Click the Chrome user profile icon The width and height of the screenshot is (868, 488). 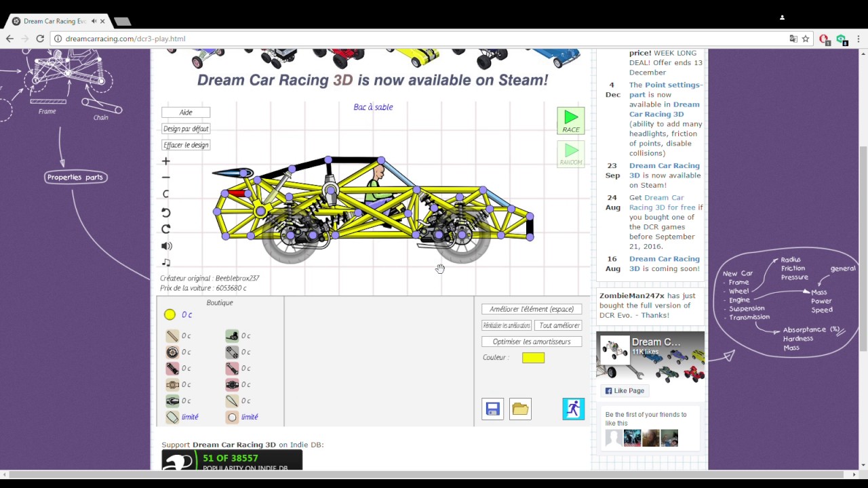click(x=782, y=18)
